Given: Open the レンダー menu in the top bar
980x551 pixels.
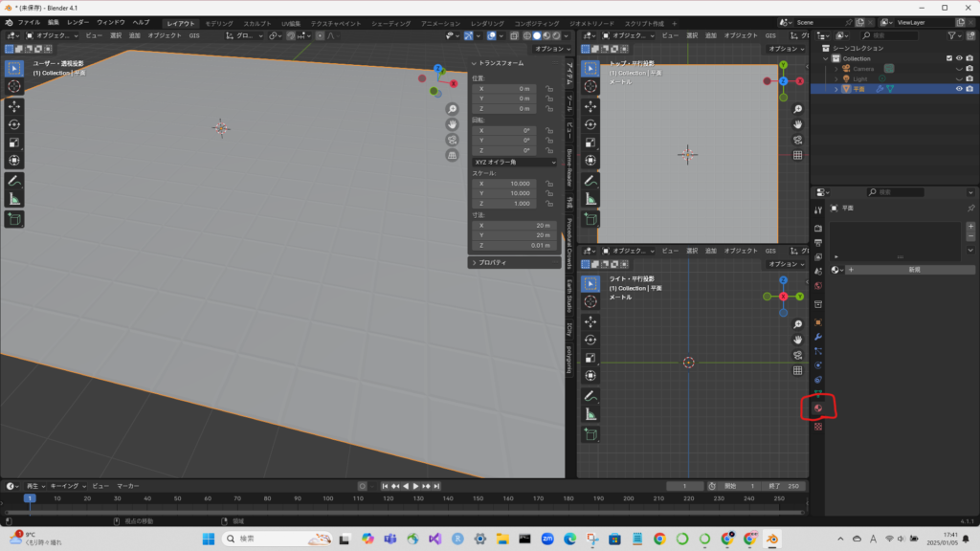Looking at the screenshot, I should point(78,21).
